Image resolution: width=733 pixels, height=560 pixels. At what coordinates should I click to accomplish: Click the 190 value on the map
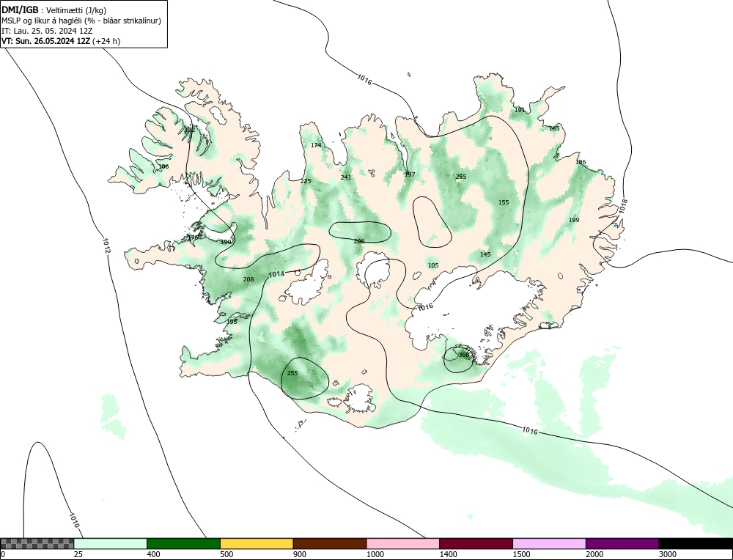point(226,242)
